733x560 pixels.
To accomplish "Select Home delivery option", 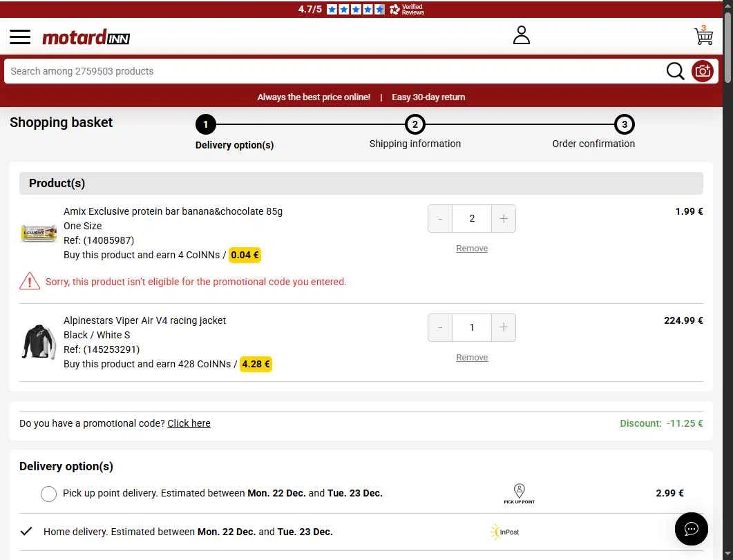I will click(27, 531).
